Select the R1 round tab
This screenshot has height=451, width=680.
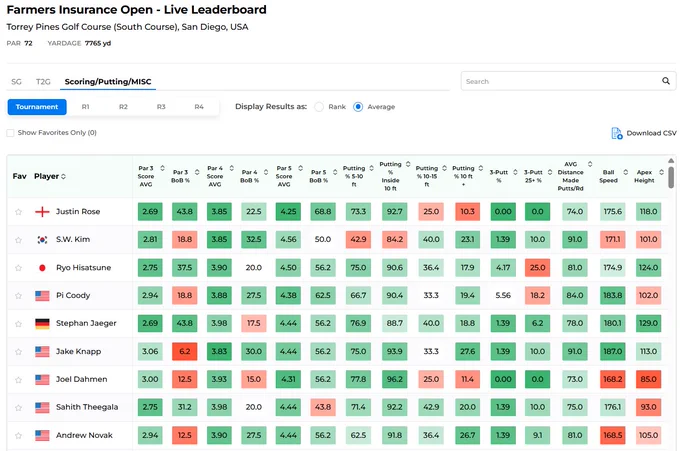85,107
